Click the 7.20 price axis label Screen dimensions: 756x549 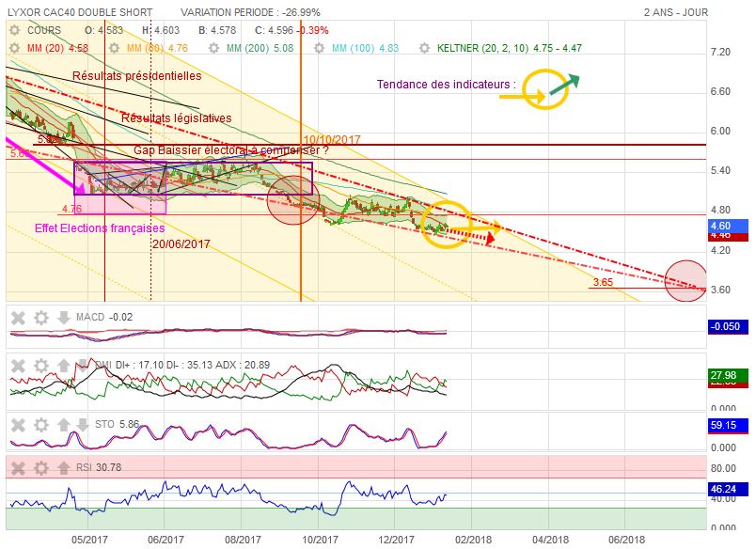pos(720,52)
